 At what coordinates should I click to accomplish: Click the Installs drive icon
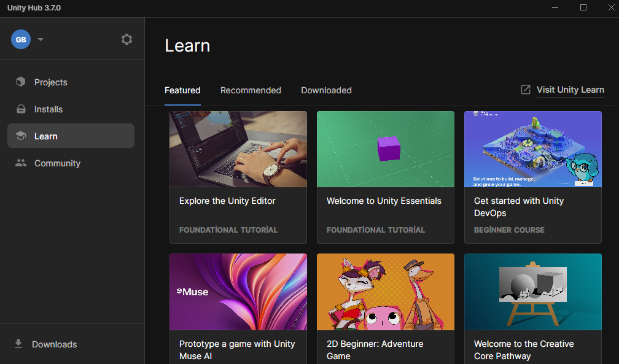(21, 109)
